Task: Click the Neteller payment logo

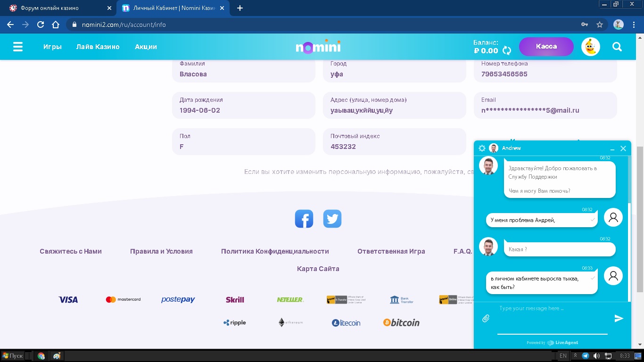Action: click(x=290, y=300)
